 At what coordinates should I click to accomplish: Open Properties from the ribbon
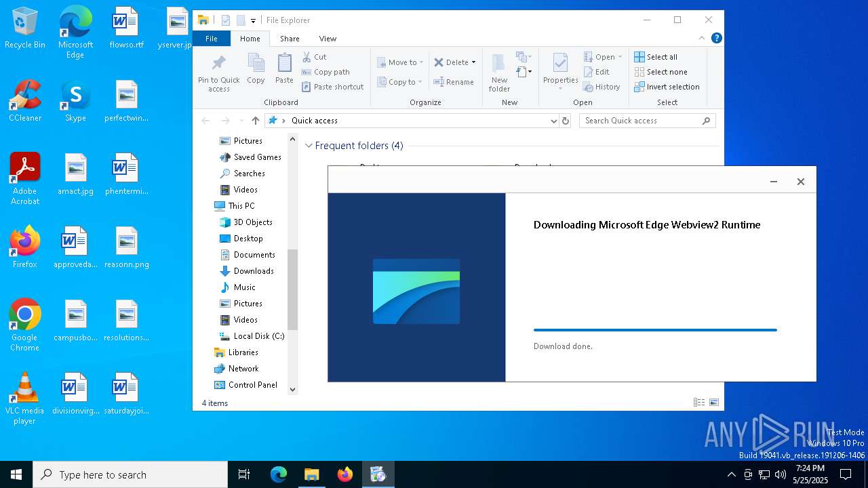click(x=560, y=72)
